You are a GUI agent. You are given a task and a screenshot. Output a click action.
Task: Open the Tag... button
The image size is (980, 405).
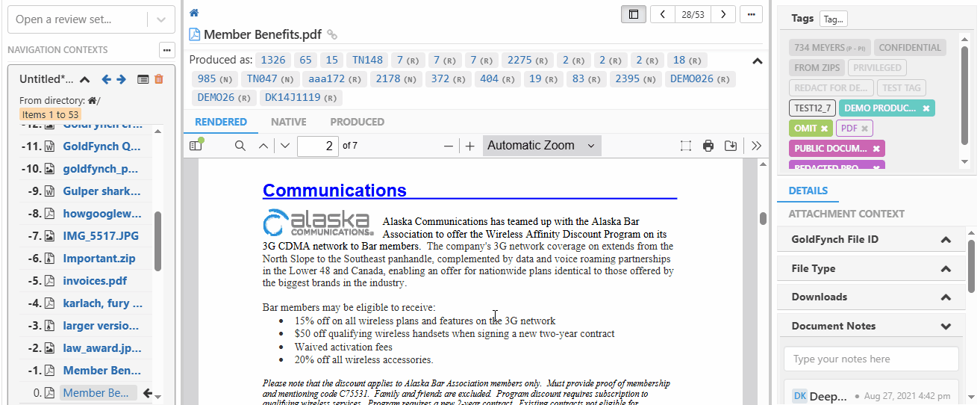click(833, 19)
